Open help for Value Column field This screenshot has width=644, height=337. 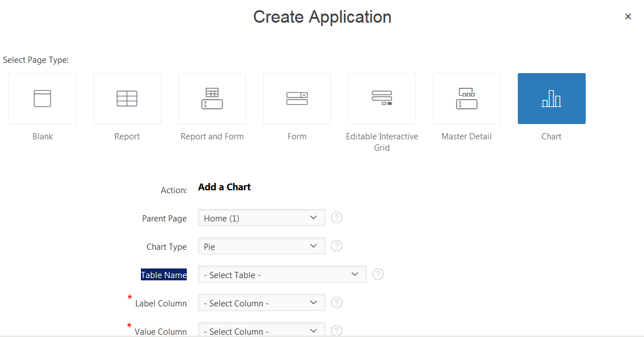[336, 330]
